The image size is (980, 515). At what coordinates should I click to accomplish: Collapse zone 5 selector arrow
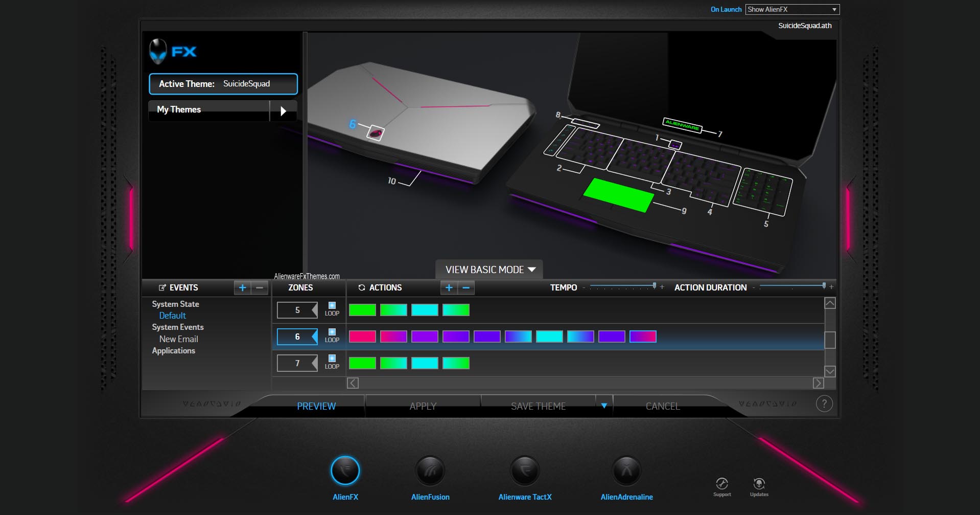point(315,310)
